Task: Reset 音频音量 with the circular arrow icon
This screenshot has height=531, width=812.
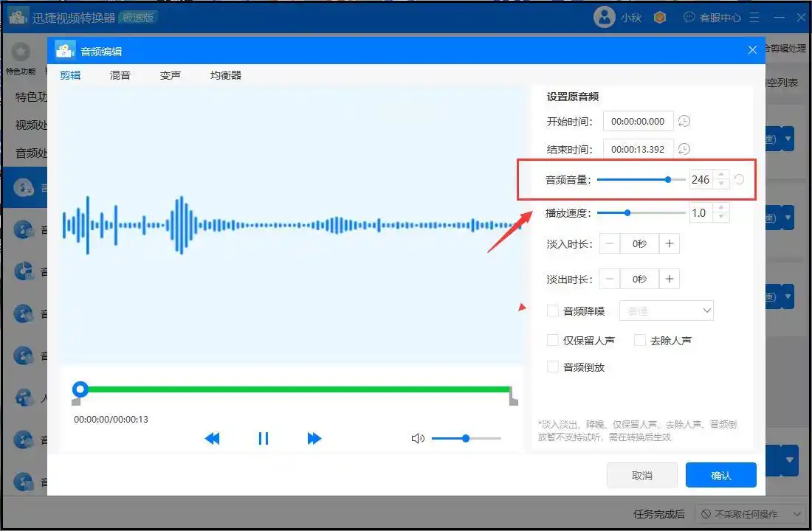Action: [739, 180]
